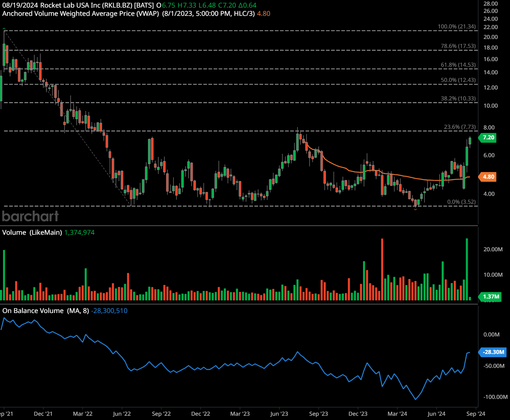The height and width of the screenshot is (420, 510).
Task: Click the close price value C7.20
Action: (227, 5)
